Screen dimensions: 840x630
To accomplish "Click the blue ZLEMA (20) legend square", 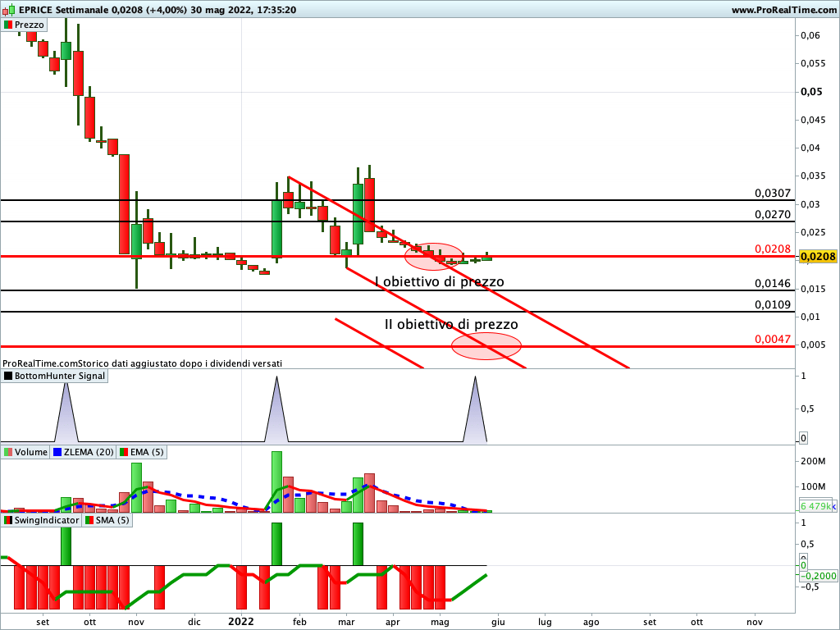I will coord(57,452).
